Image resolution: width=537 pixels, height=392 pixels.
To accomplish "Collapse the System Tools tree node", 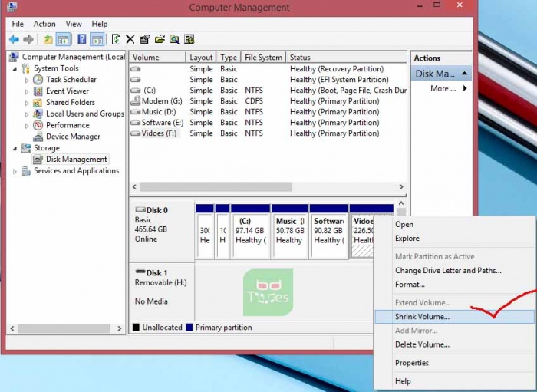I will [15, 68].
